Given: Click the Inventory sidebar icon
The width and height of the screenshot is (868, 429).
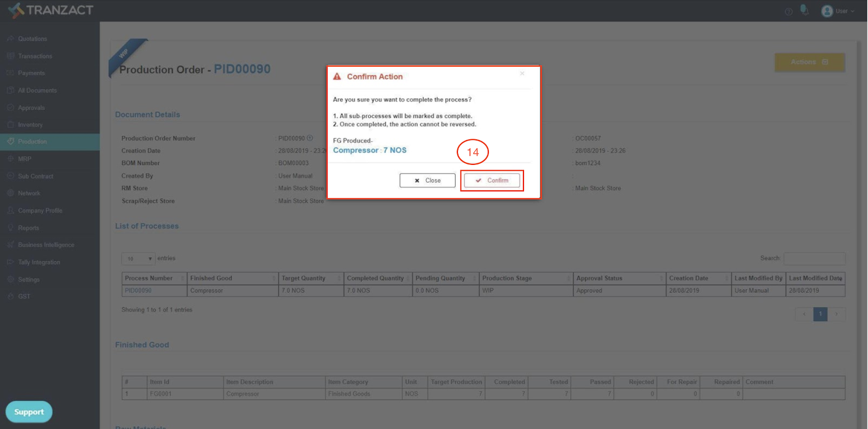Looking at the screenshot, I should [10, 124].
